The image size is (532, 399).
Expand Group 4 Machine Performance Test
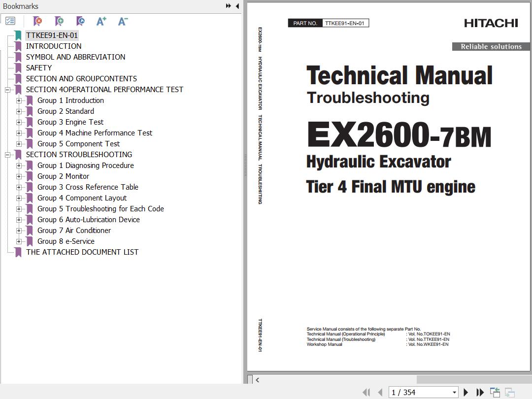click(19, 133)
